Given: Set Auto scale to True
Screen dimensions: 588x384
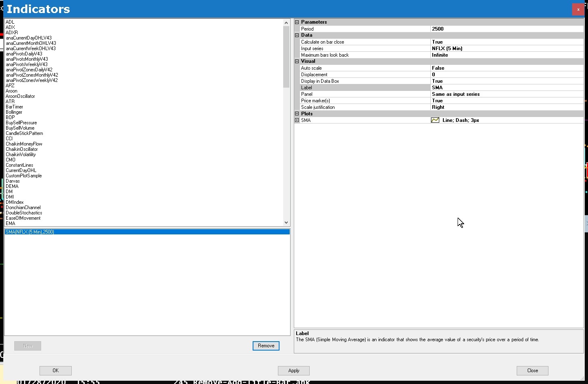Looking at the screenshot, I should pos(505,68).
